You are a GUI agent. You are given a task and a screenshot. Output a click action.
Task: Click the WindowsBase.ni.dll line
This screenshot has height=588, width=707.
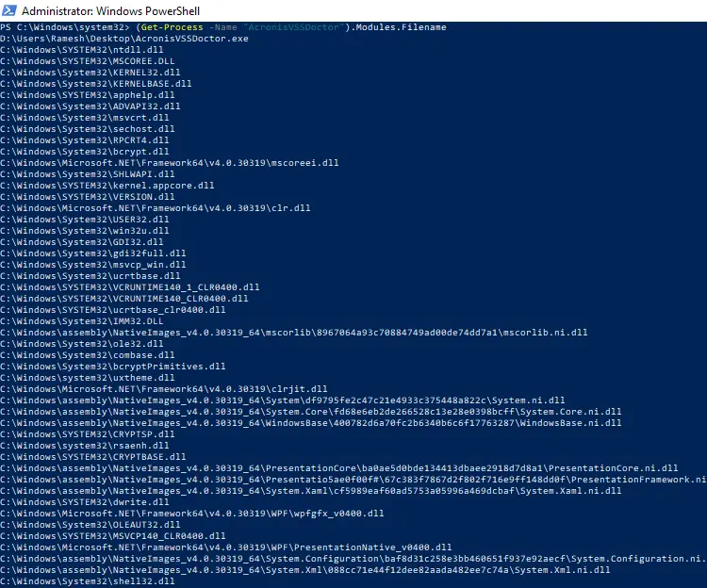pos(311,423)
